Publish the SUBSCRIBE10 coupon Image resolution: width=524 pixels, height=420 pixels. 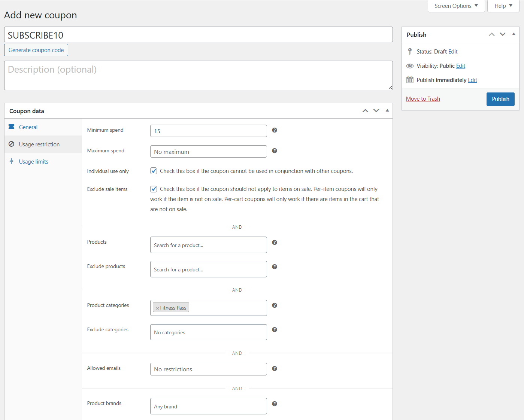tap(500, 99)
